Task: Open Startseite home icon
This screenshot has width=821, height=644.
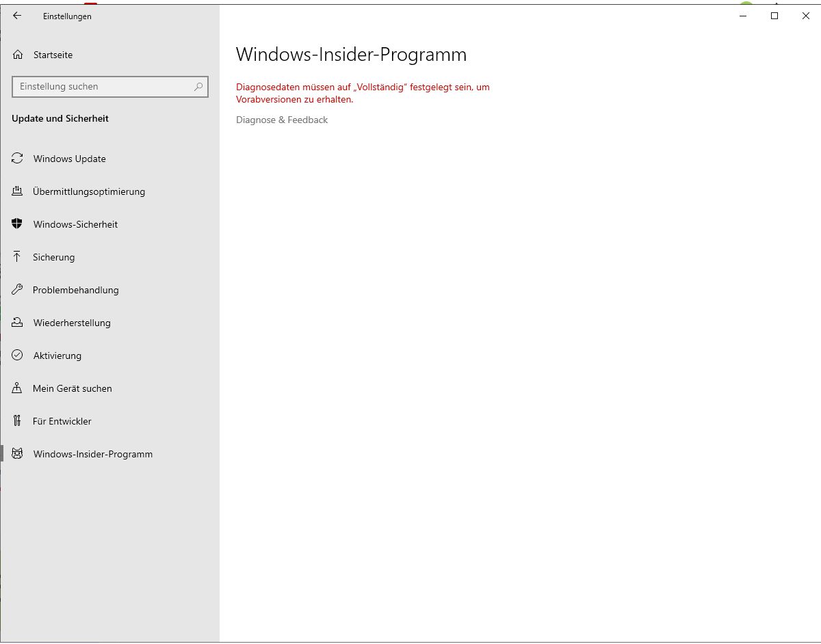Action: coord(18,55)
